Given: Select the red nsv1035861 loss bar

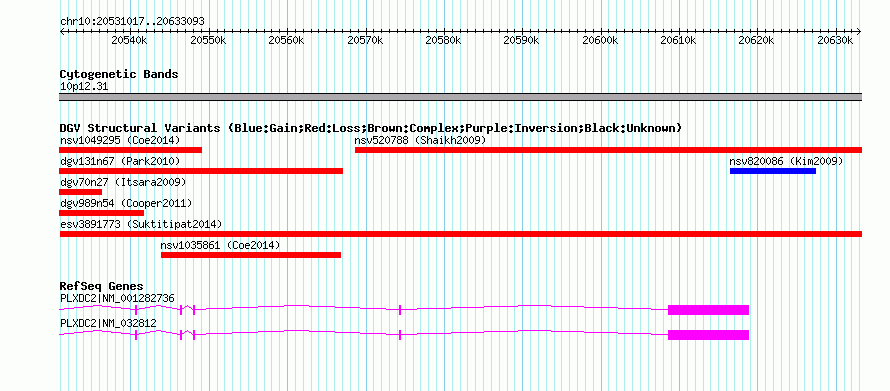Looking at the screenshot, I should [251, 255].
